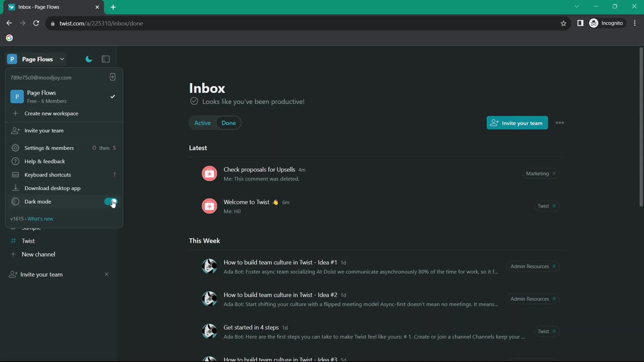Click the help and feedback icon
Image resolution: width=644 pixels, height=362 pixels.
point(15,161)
